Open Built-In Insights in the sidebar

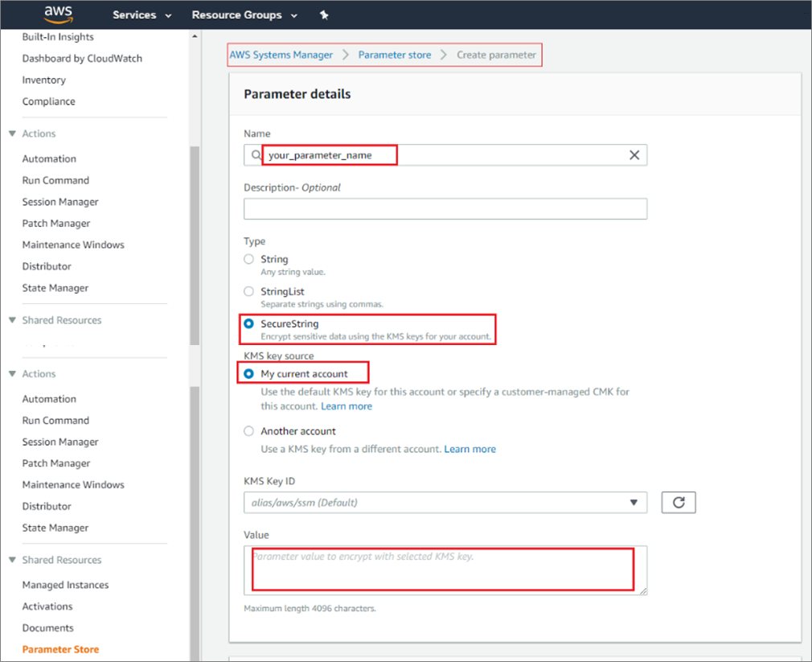click(x=58, y=37)
